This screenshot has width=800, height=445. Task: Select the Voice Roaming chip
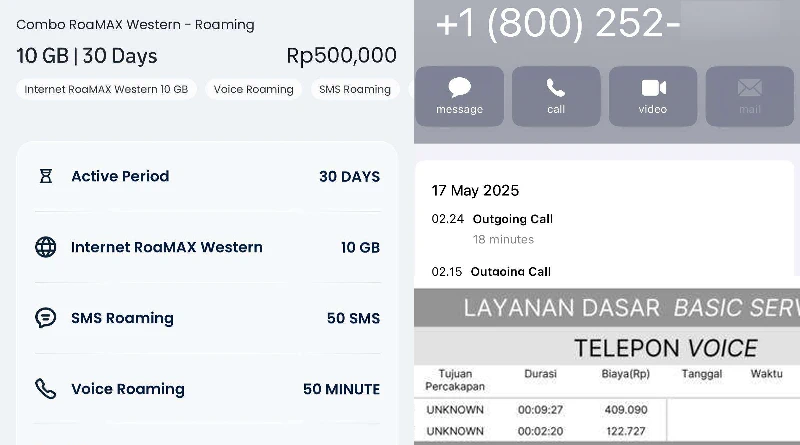(254, 89)
